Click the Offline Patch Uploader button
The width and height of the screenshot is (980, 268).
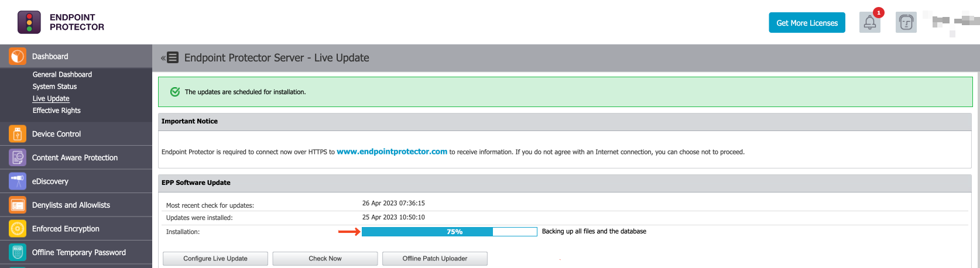435,259
